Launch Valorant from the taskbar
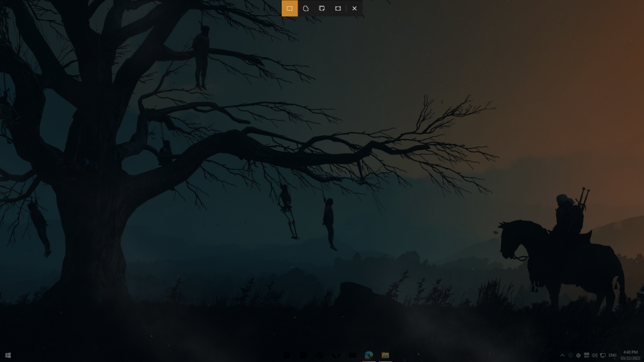This screenshot has height=362, width=644. click(336, 355)
